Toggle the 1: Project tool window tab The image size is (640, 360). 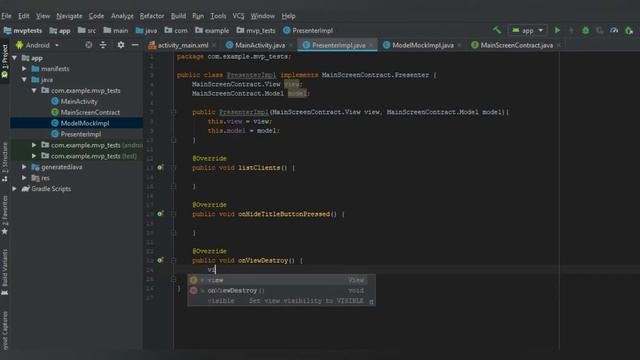click(4, 62)
